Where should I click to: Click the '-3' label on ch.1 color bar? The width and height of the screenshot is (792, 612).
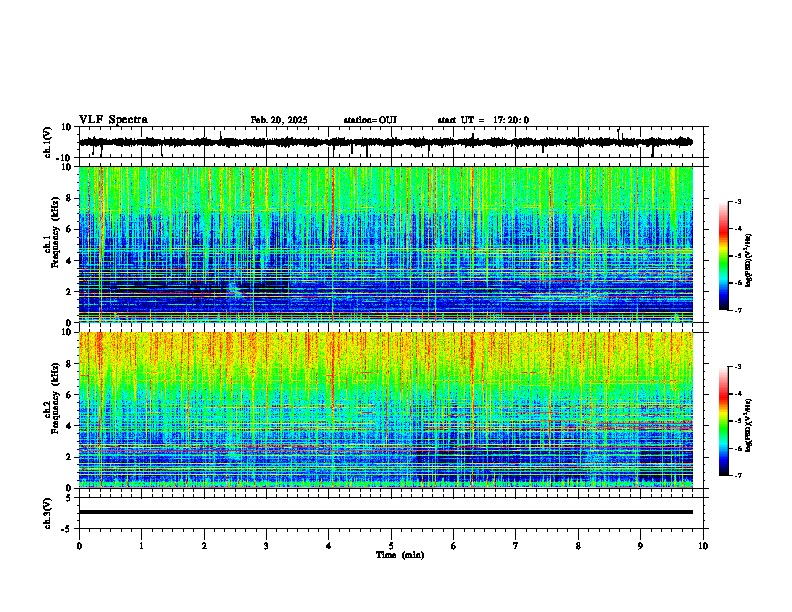(x=737, y=201)
